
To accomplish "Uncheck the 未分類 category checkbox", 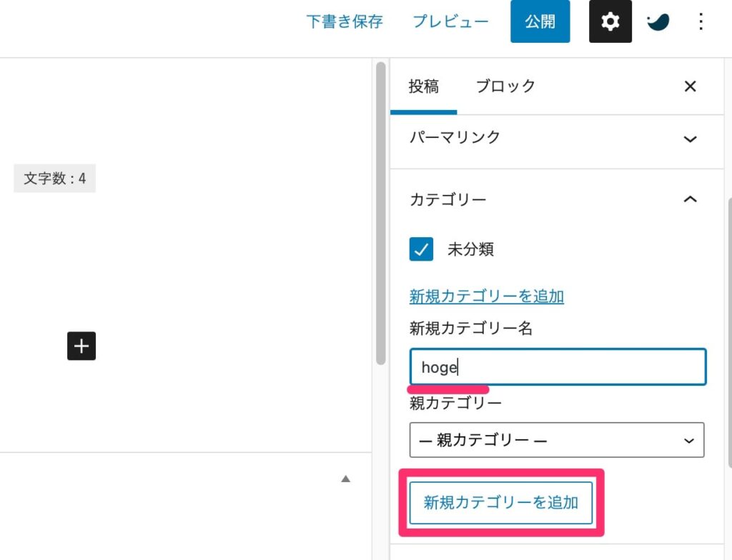I will pos(421,249).
